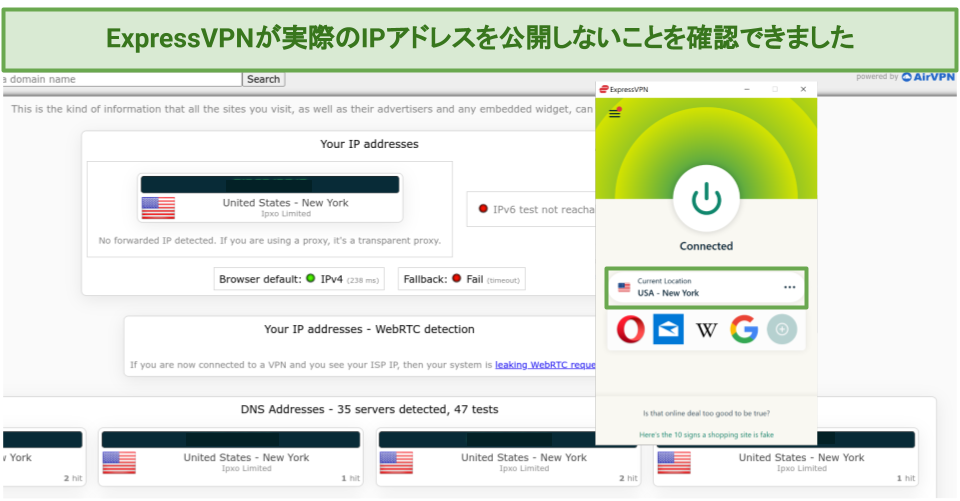Click the green IPv4 browser default indicator

(x=310, y=279)
